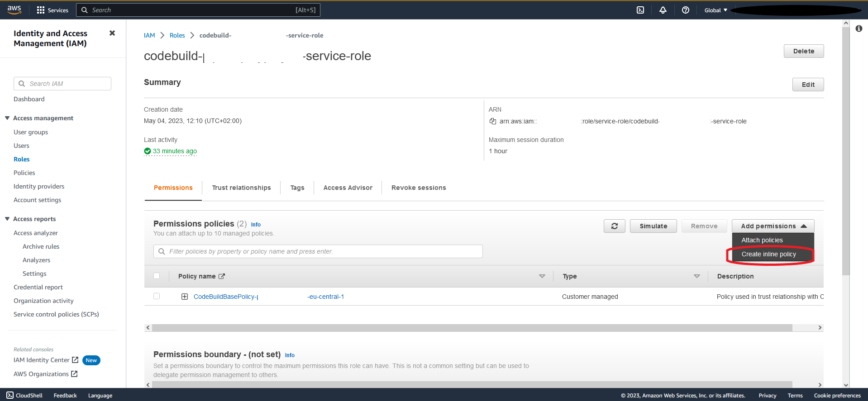
Task: Click the page vertical scrollbar
Action: (x=846, y=151)
